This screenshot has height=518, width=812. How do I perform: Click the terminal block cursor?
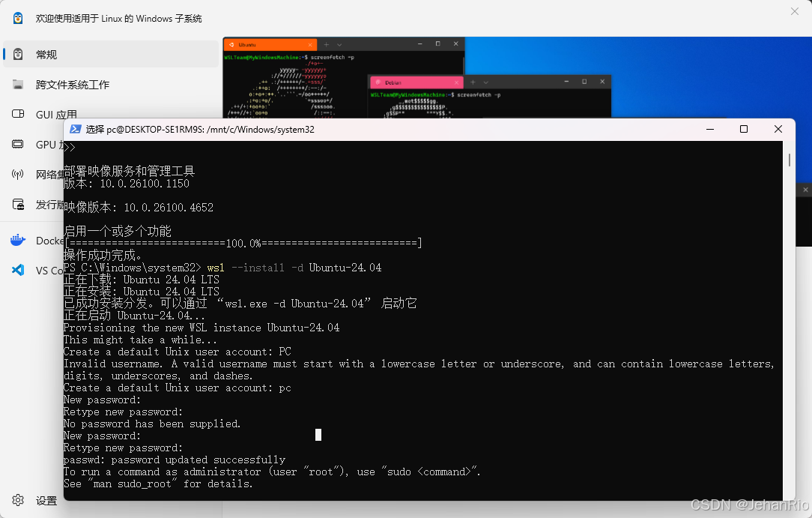[318, 435]
